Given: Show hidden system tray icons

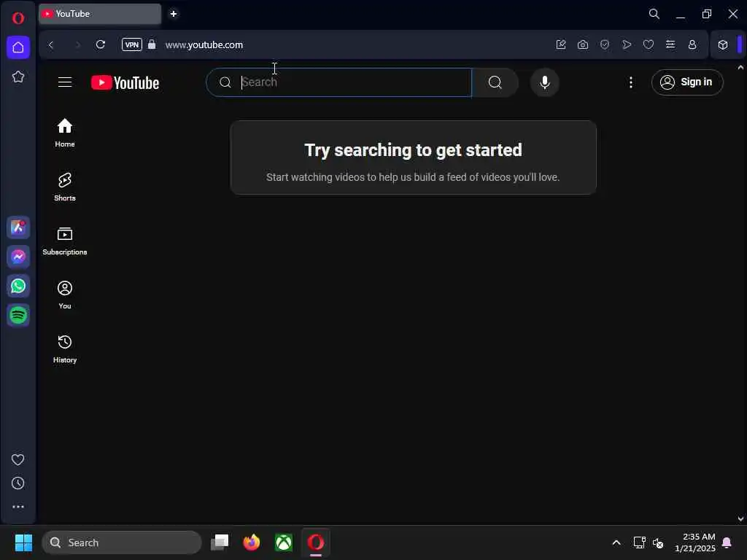Looking at the screenshot, I should pos(616,542).
